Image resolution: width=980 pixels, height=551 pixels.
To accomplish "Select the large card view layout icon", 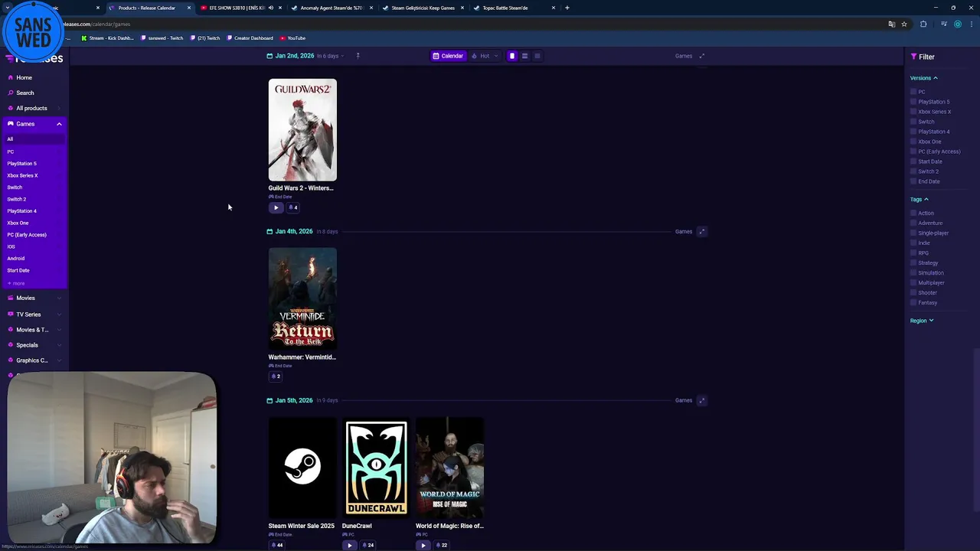I will click(512, 56).
